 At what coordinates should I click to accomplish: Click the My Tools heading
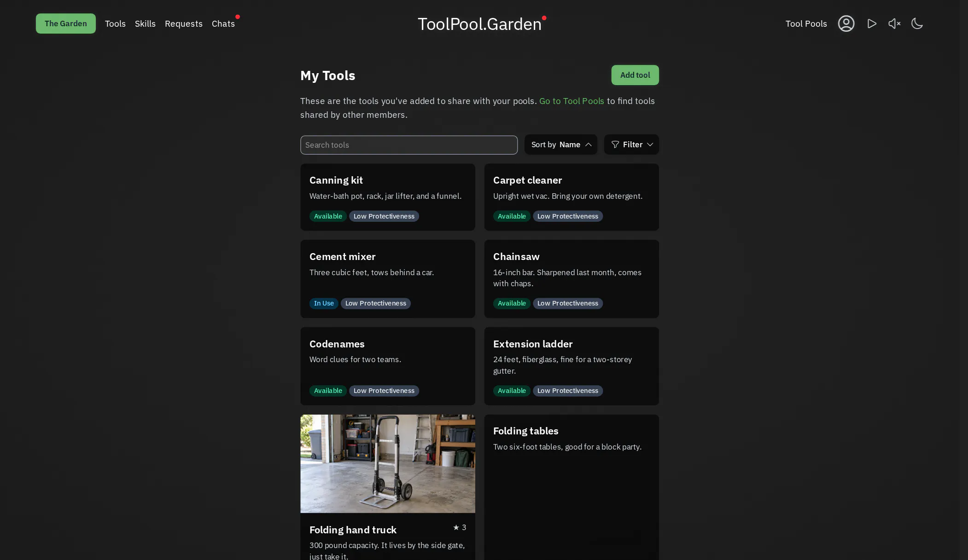tap(328, 75)
